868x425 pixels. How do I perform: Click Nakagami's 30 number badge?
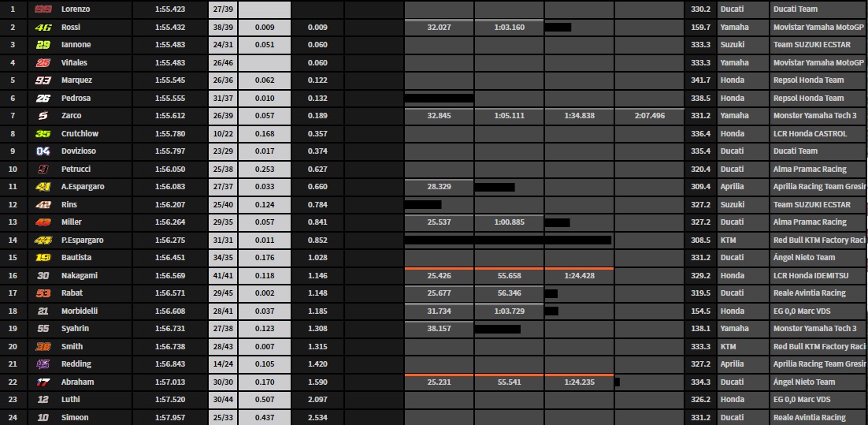coord(43,275)
